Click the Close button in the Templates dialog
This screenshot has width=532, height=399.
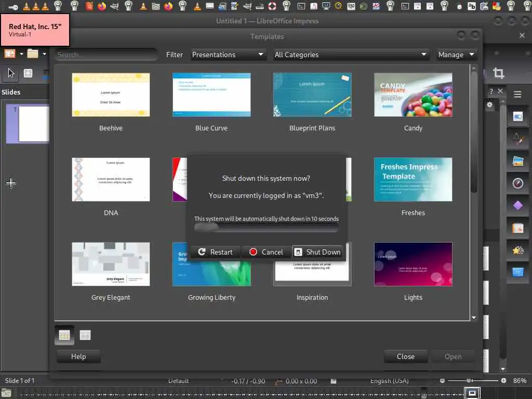[x=405, y=356]
